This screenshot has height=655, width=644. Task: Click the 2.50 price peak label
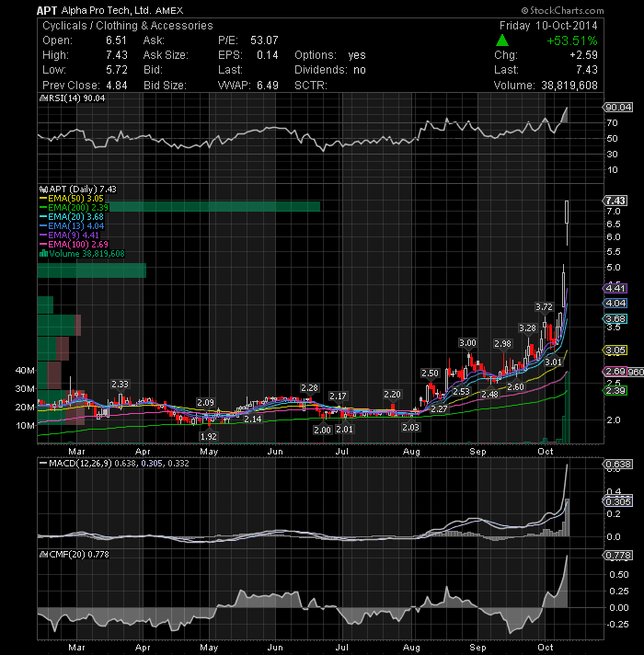[x=430, y=373]
